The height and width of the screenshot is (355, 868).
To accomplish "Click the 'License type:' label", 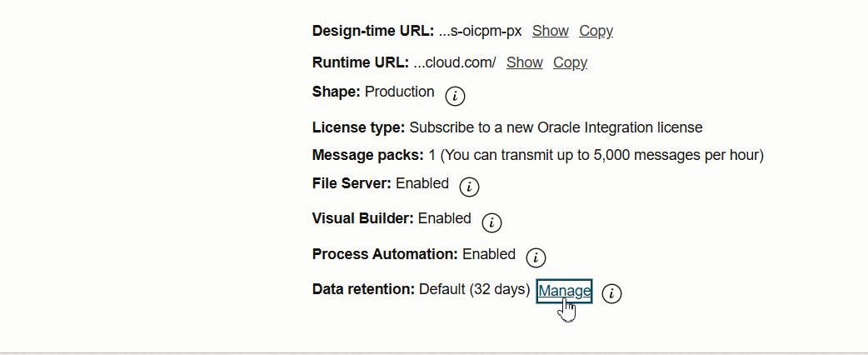I will (x=359, y=127).
